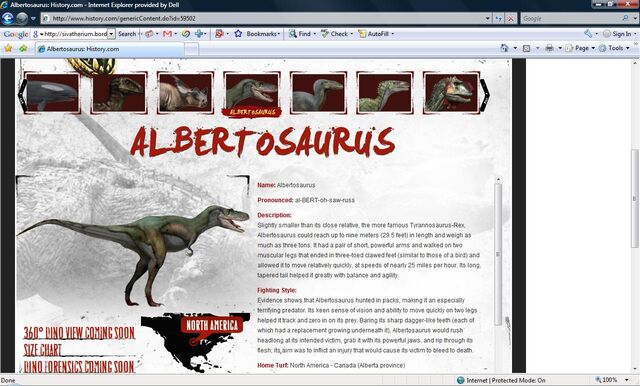Click the Home icon in command bar

point(504,48)
